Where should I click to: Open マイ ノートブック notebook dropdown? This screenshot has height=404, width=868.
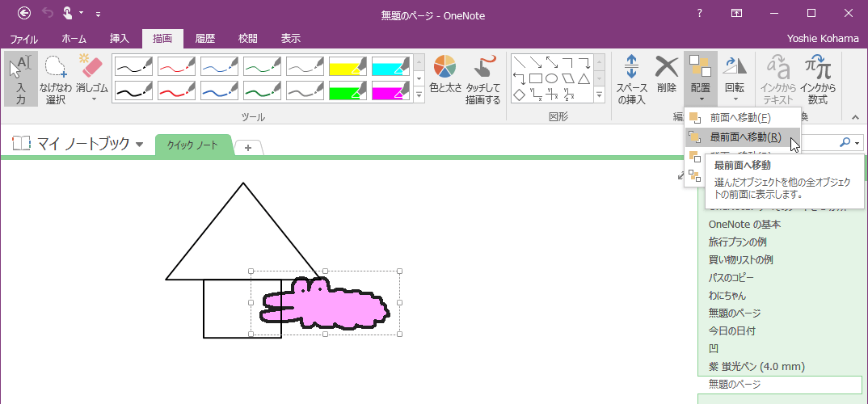pyautogui.click(x=140, y=145)
